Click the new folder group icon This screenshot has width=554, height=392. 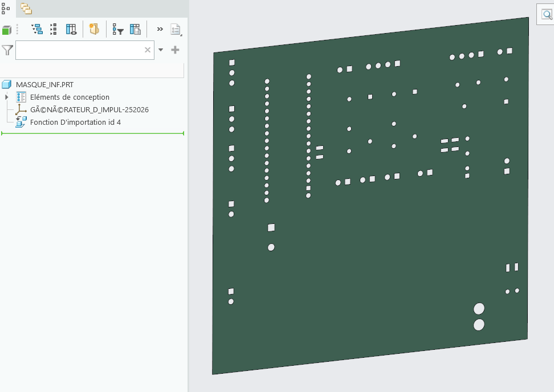tap(95, 29)
